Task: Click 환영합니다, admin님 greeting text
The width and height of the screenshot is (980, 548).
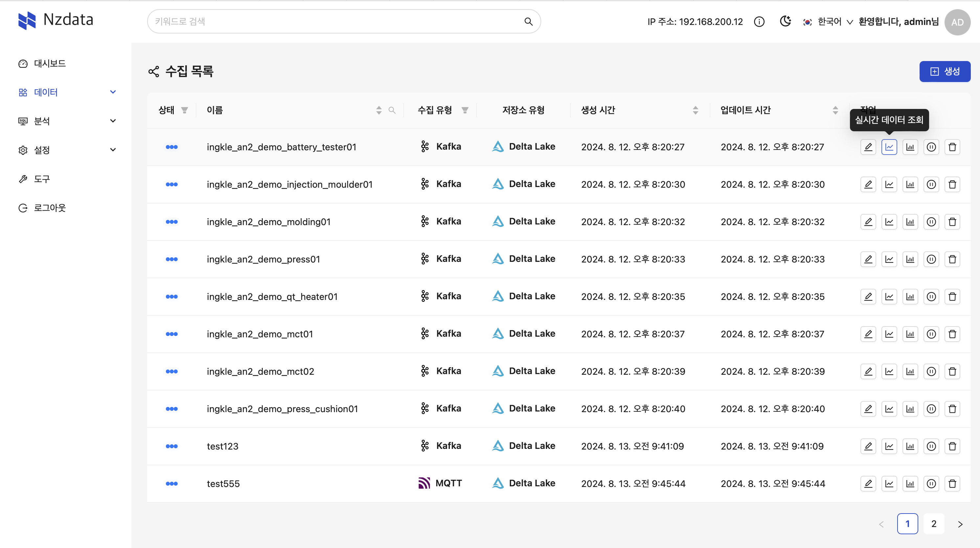Action: [x=899, y=22]
